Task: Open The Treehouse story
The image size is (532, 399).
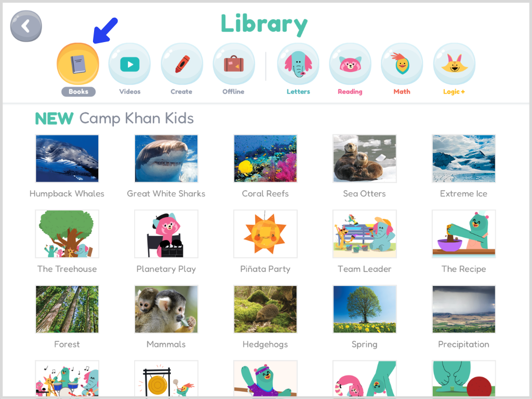Action: (66, 234)
